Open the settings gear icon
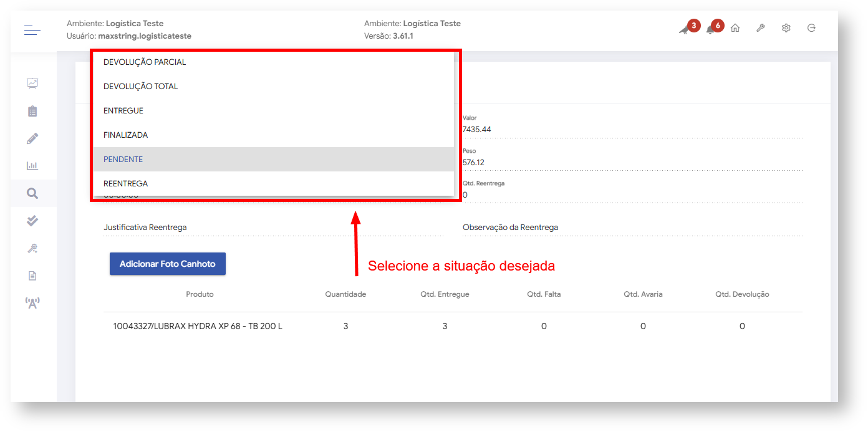 point(786,28)
